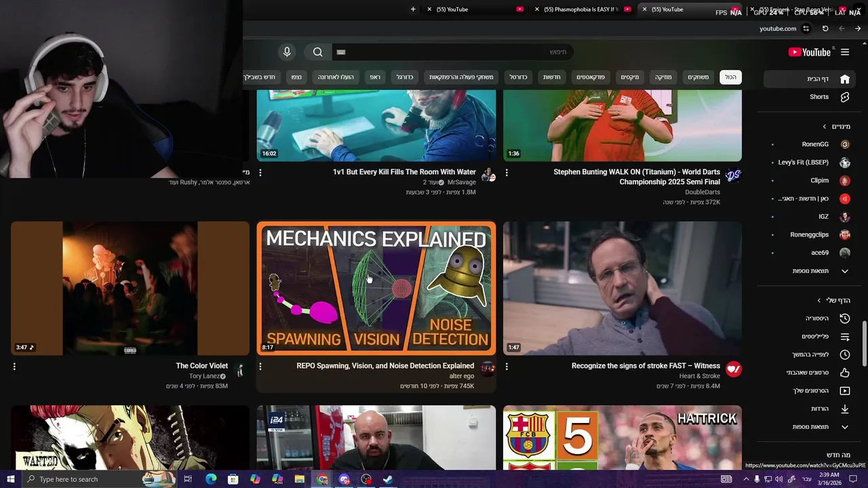Switch to the Phasmophobia Is EASY browser tab
868x488 pixels.
click(582, 9)
